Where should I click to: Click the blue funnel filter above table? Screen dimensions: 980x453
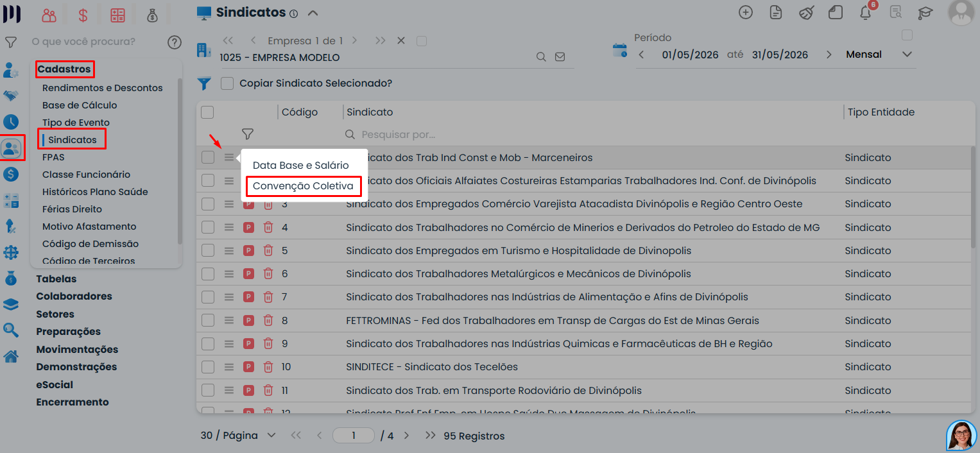(x=204, y=83)
